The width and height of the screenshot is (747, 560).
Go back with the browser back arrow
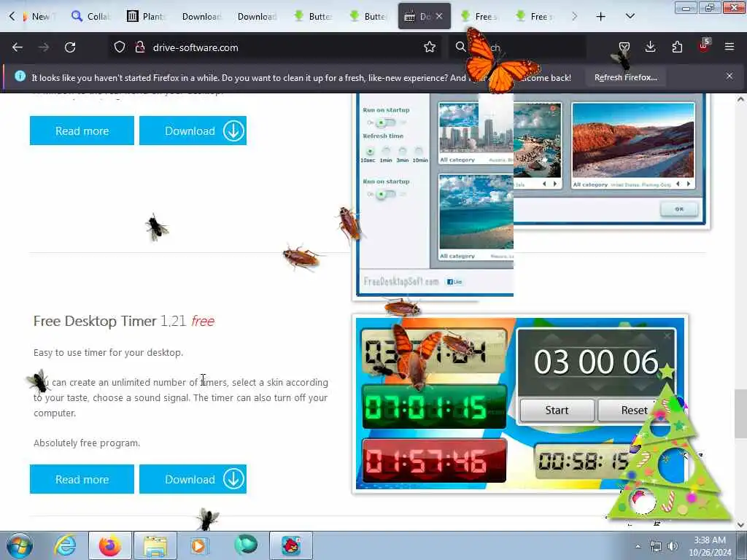[x=18, y=47]
